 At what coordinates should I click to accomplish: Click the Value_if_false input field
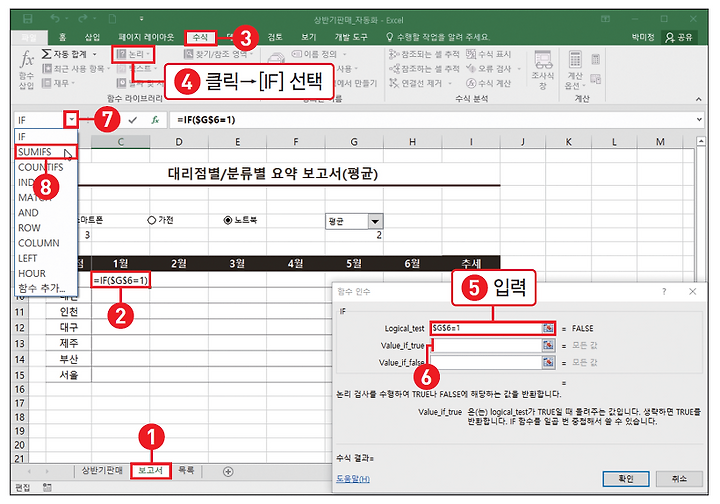click(x=487, y=362)
